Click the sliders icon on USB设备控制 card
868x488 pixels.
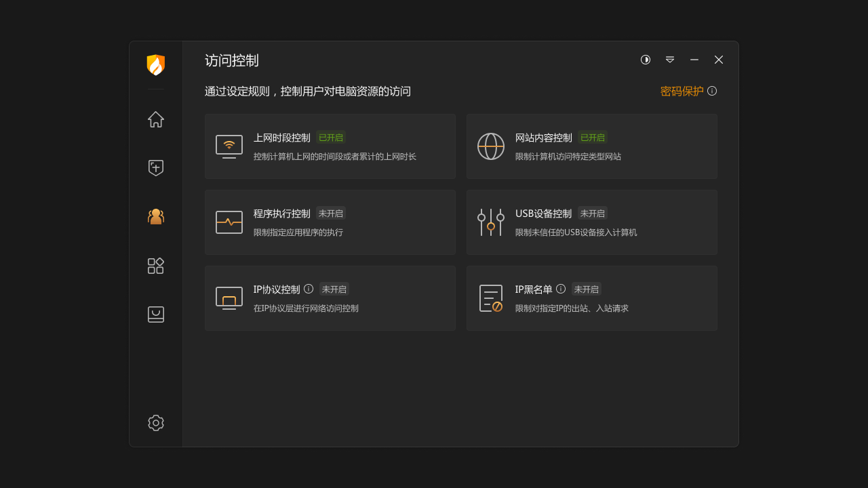(491, 222)
